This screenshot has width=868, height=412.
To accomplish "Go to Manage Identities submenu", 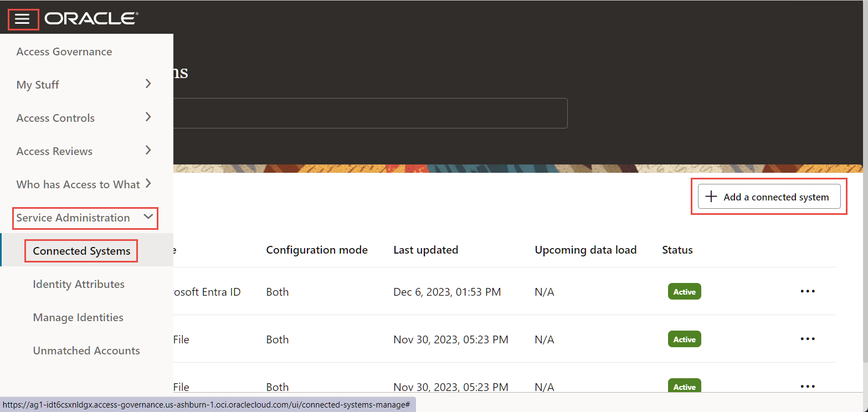I will (78, 317).
